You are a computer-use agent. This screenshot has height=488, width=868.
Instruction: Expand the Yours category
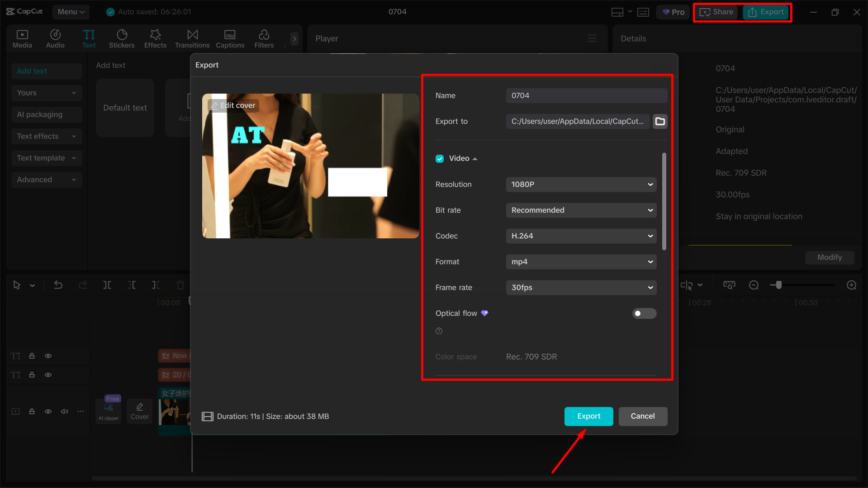point(47,93)
